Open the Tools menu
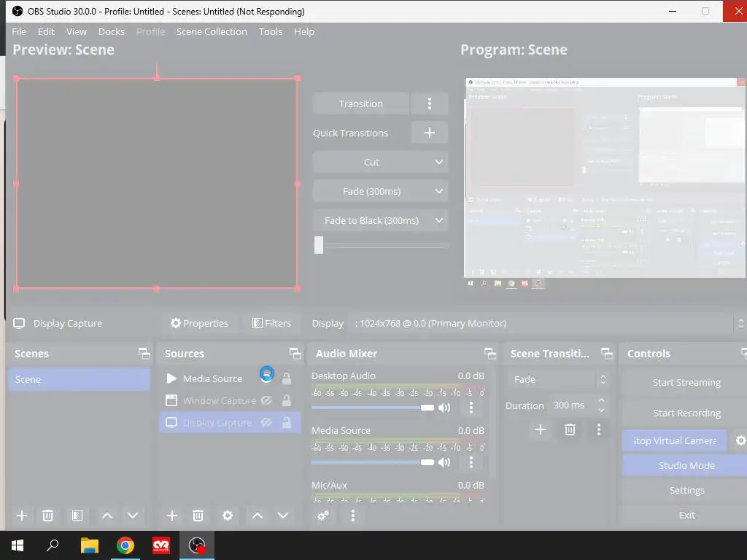Screen dimensions: 747x560 [x=270, y=31]
